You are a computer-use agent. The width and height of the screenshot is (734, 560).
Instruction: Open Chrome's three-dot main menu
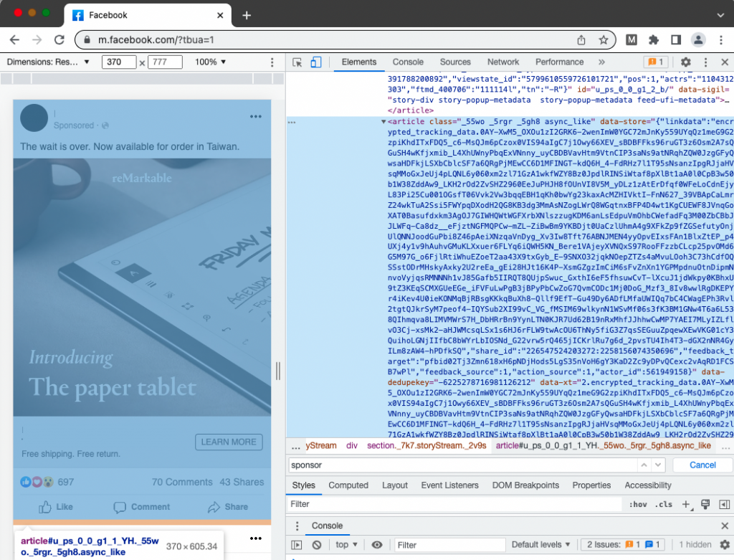click(721, 40)
